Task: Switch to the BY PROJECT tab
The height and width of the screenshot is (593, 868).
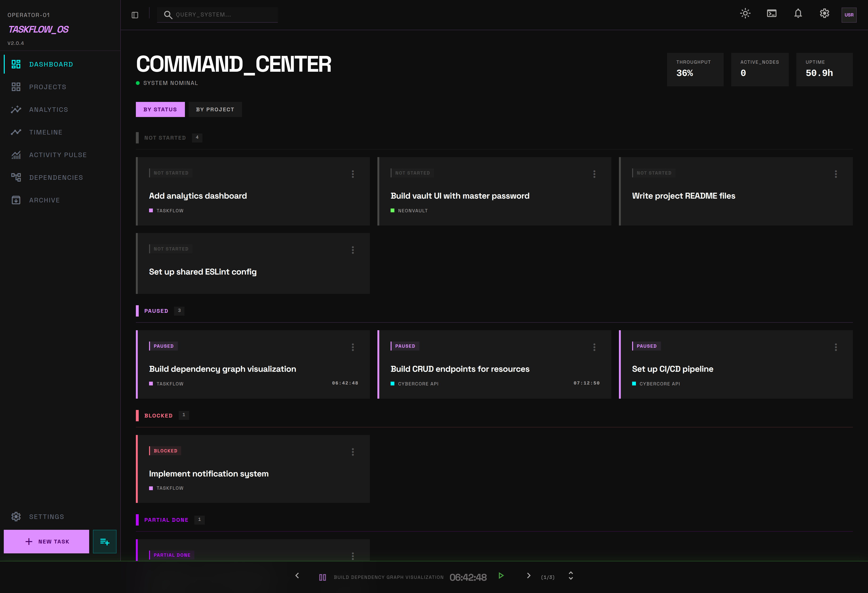Action: (215, 109)
